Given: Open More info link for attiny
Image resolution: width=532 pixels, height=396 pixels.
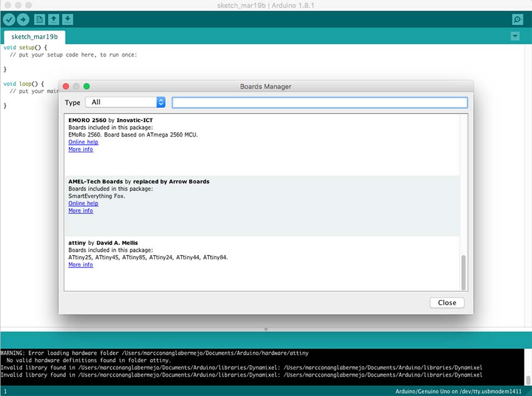Looking at the screenshot, I should [x=80, y=264].
